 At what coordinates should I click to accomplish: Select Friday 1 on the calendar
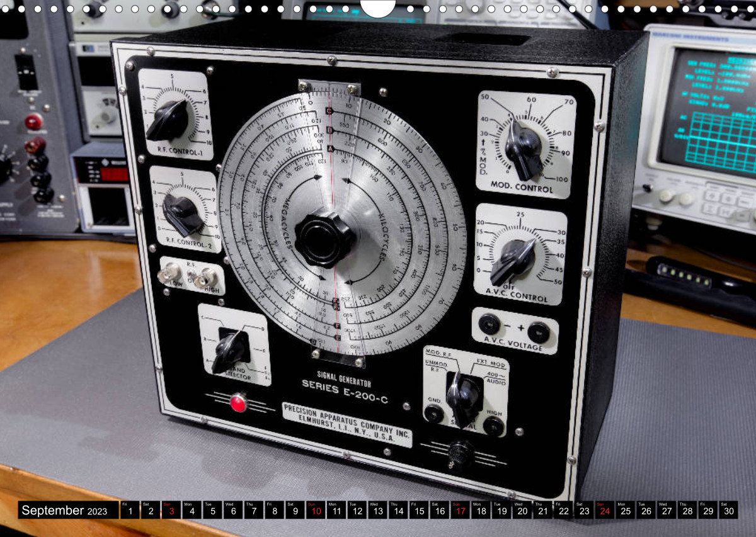(x=130, y=511)
